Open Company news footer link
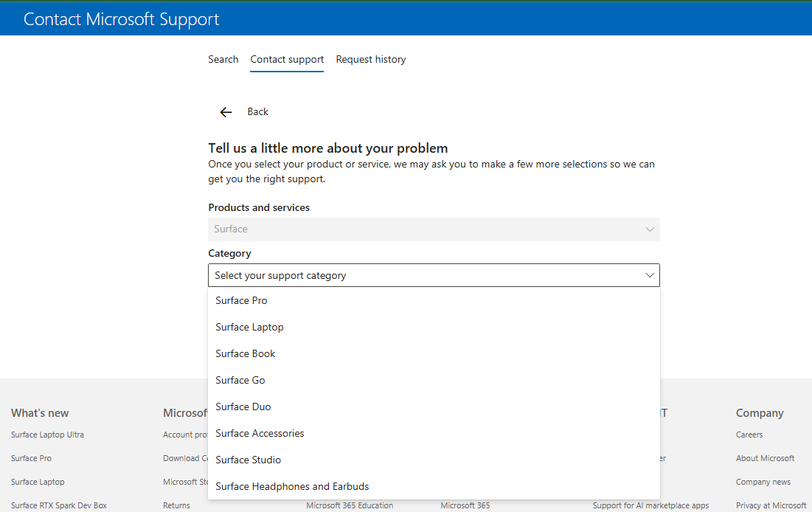This screenshot has width=812, height=512. pos(763,482)
